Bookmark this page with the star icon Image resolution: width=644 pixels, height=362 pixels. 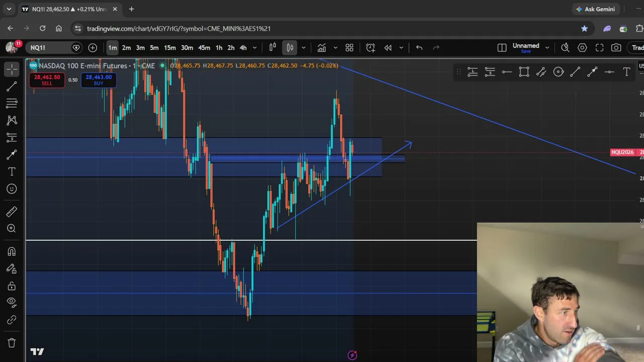pos(584,29)
